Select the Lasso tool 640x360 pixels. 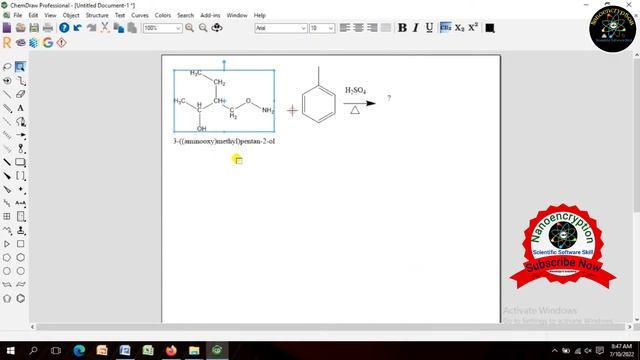point(7,67)
